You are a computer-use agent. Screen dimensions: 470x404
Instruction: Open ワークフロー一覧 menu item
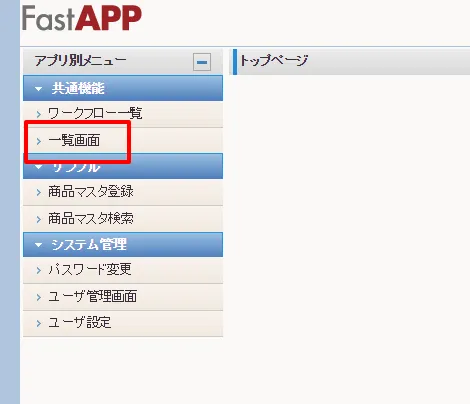coord(123,114)
